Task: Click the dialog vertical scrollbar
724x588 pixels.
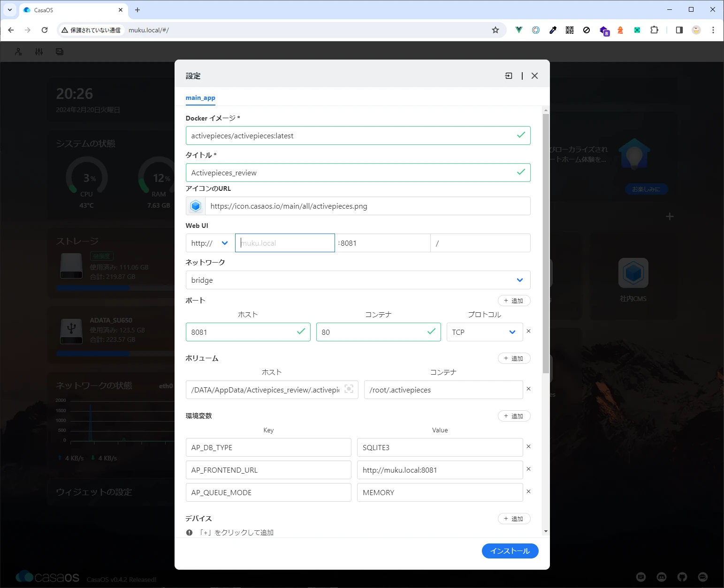Action: tap(545, 244)
